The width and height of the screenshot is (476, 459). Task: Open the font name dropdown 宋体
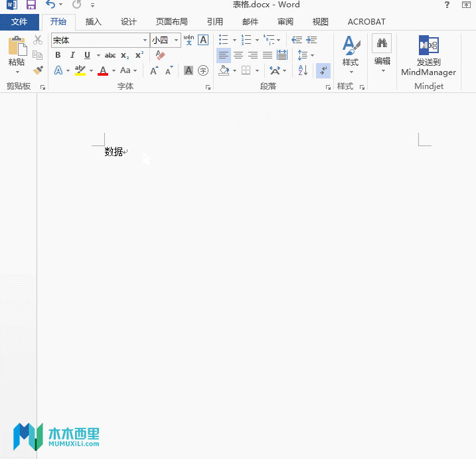point(145,40)
